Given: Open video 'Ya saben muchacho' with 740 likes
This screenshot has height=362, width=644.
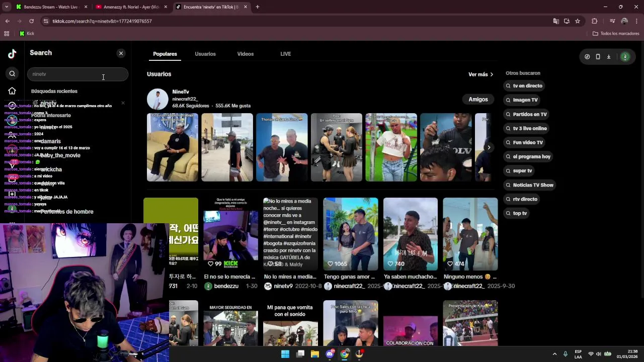Looking at the screenshot, I should pos(411,234).
